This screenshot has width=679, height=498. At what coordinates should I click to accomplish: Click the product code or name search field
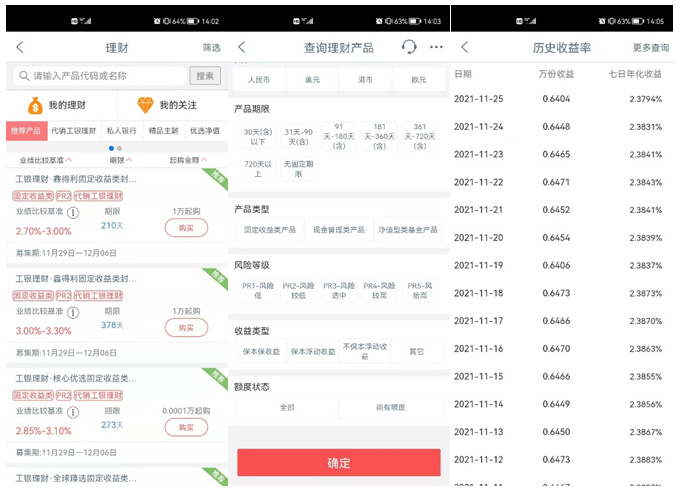[x=100, y=76]
